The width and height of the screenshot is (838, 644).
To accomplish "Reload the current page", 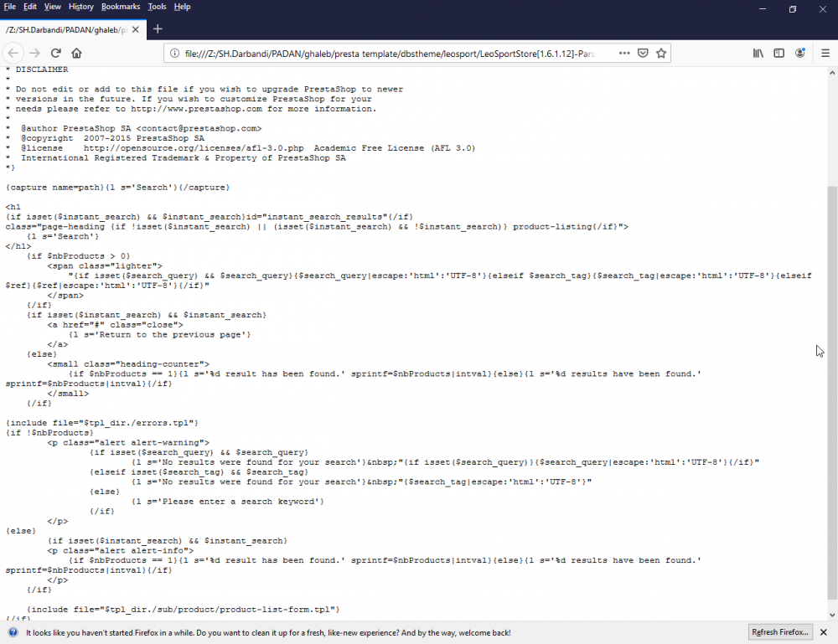I will click(x=55, y=52).
